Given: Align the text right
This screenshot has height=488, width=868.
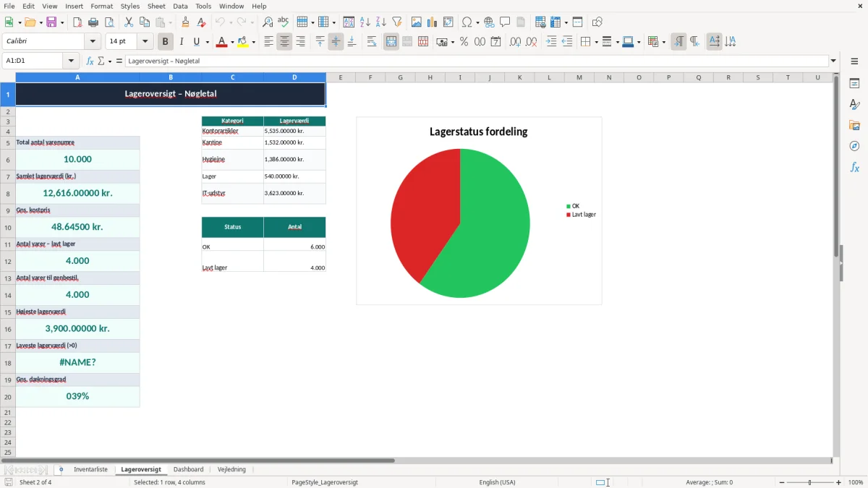Looking at the screenshot, I should (300, 42).
